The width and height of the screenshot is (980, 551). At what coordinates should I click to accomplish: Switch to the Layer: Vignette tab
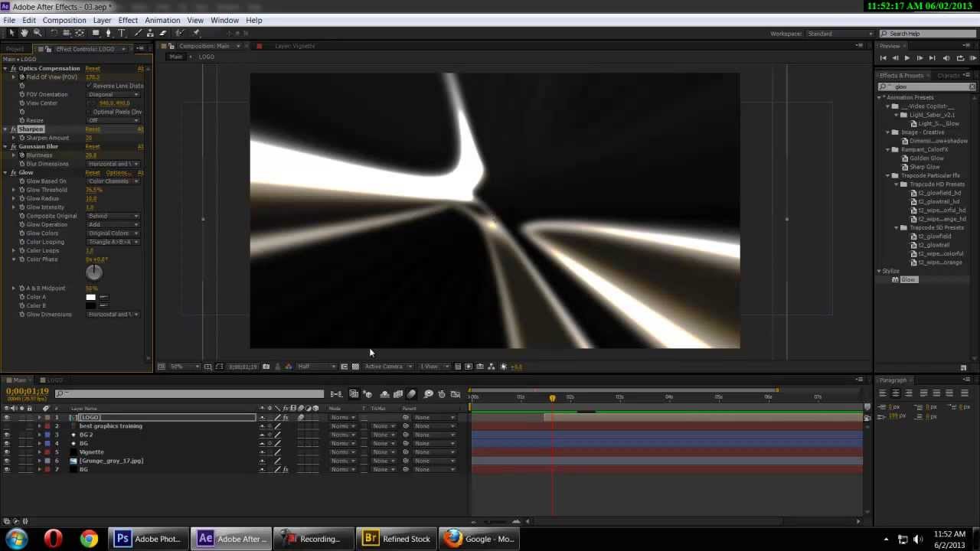tap(295, 46)
